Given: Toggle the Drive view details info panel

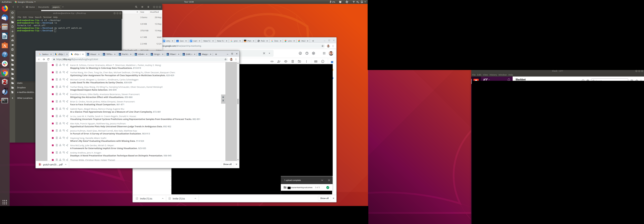Looking at the screenshot, I should (x=323, y=61).
